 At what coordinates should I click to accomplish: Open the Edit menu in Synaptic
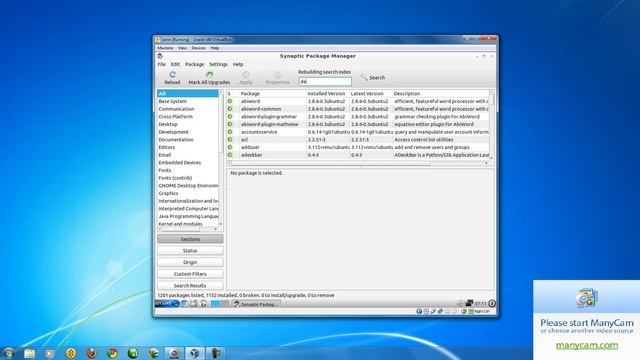175,64
